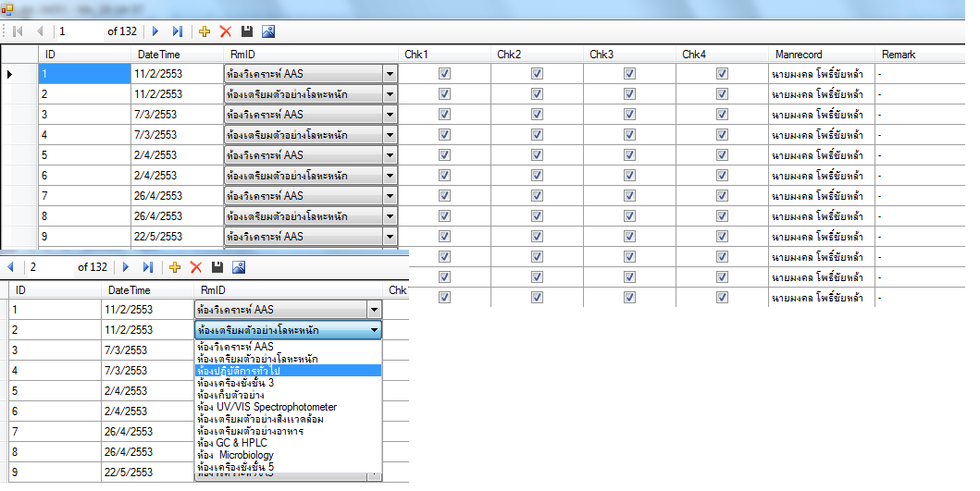Click the application icon in title bar
Viewport: 980px width, 491px height.
tap(6, 8)
